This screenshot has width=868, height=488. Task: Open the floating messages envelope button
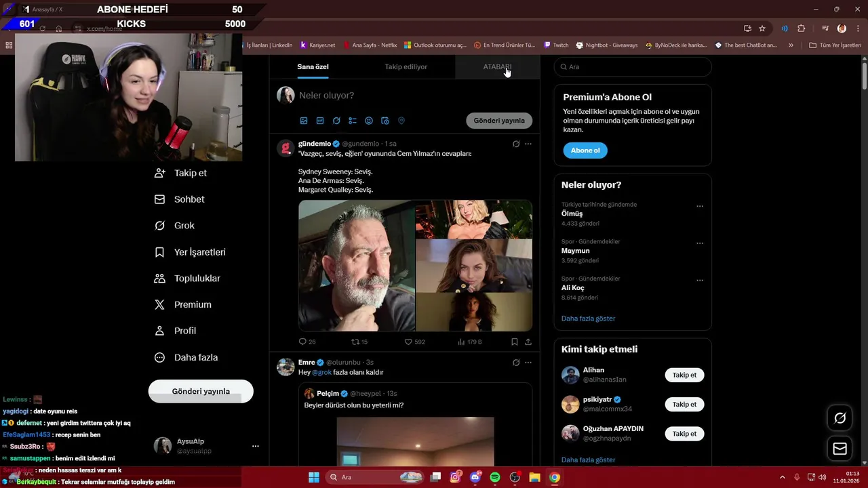click(840, 449)
